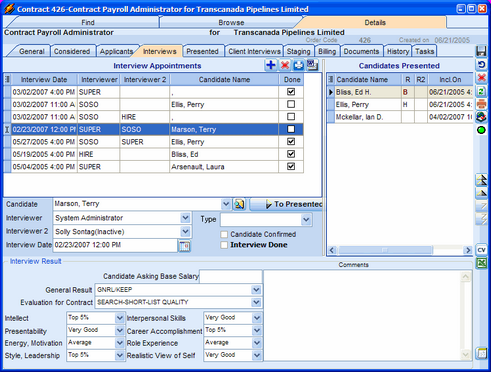Expand the Interviewer dropdown (System Administrator)
This screenshot has width=491, height=372.
(185, 218)
